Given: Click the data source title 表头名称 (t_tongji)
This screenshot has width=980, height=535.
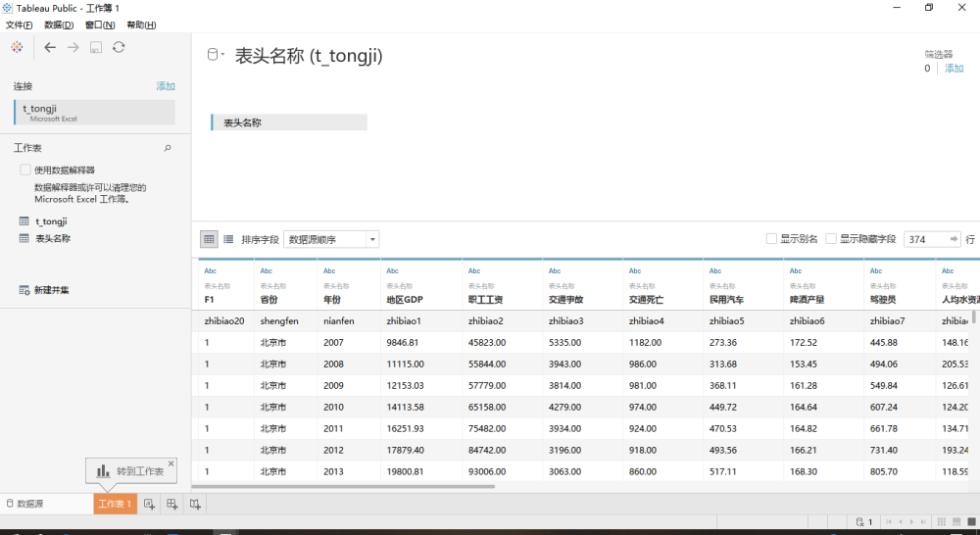Looking at the screenshot, I should click(x=309, y=56).
